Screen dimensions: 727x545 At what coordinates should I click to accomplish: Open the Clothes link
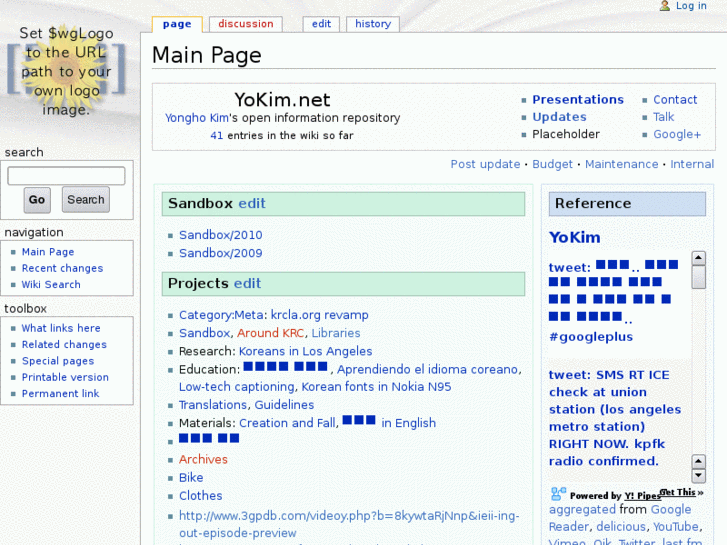[x=201, y=496]
